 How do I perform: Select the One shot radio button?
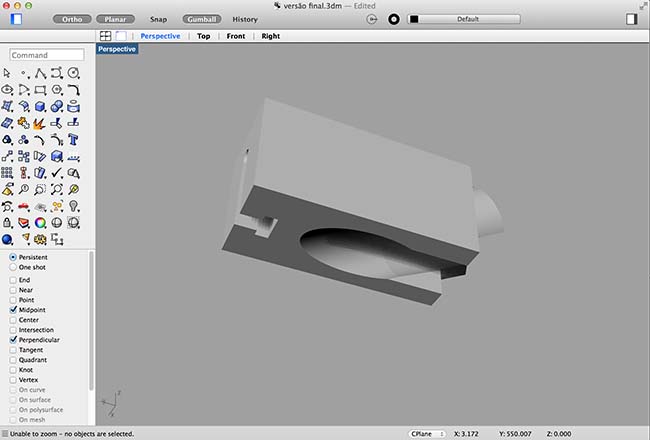(x=13, y=267)
